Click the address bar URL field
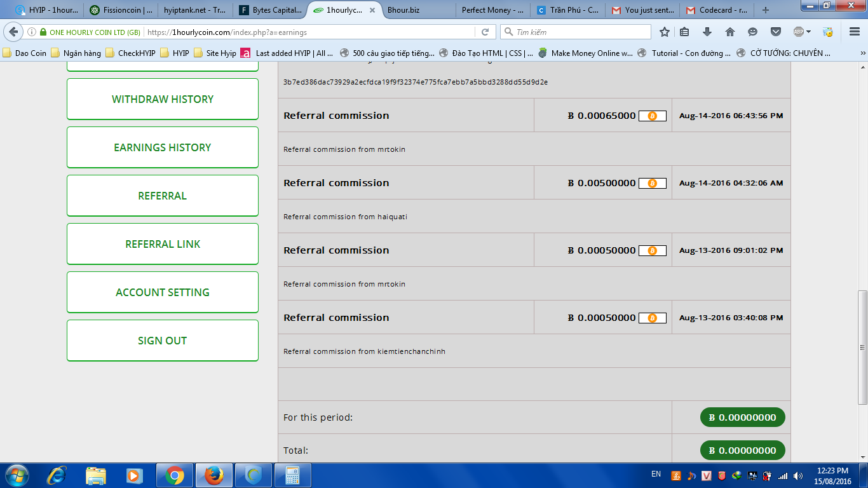The width and height of the screenshot is (868, 488). tap(309, 32)
